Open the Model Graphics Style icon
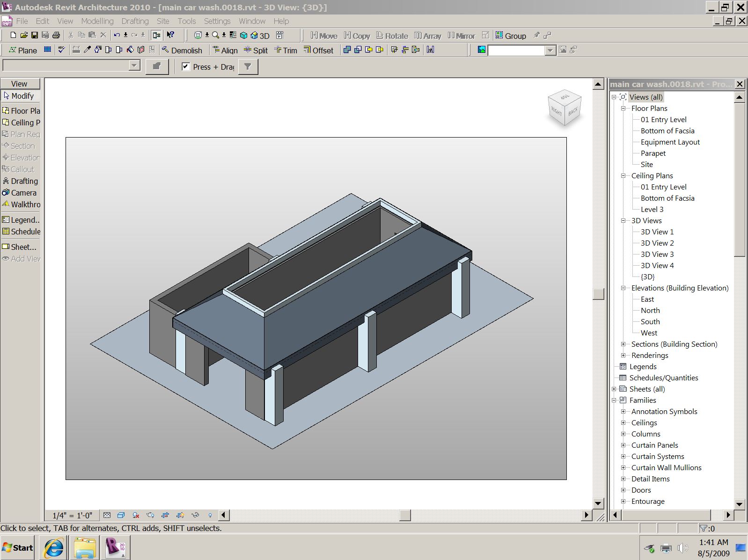The image size is (748, 560). [121, 515]
